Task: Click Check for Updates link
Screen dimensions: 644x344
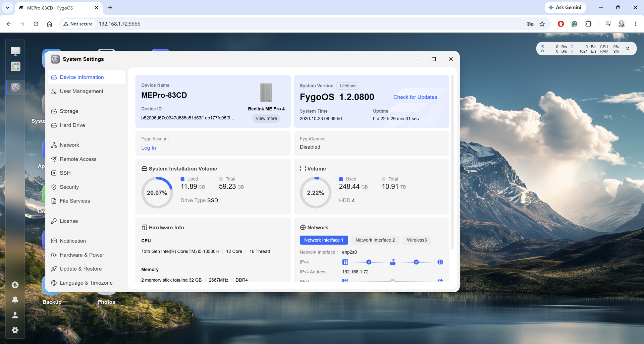Action: (415, 97)
